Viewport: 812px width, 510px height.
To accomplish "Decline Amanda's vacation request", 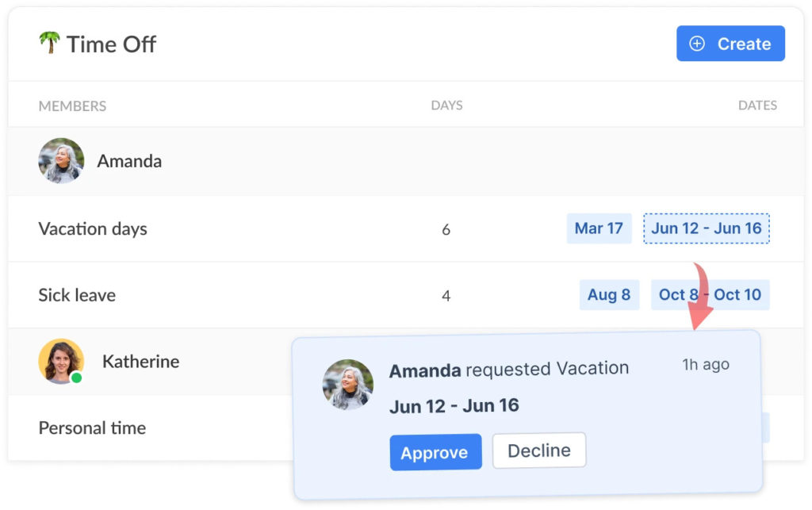I will coord(539,450).
